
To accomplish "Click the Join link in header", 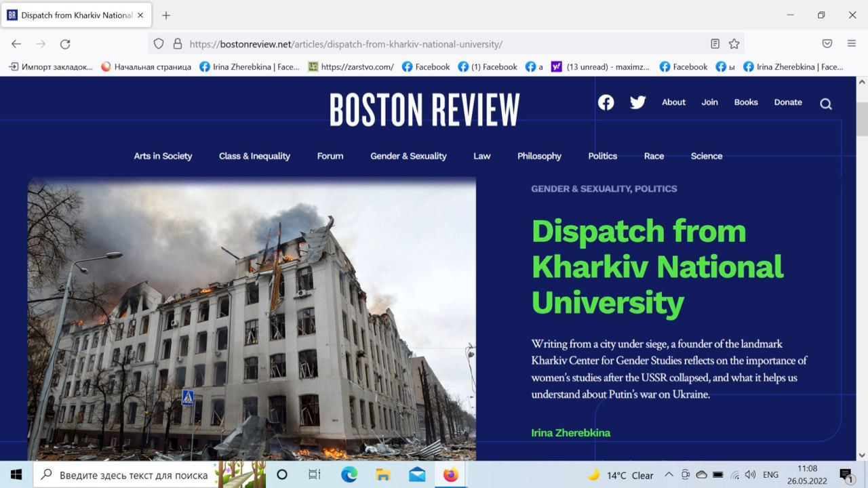I will (709, 102).
